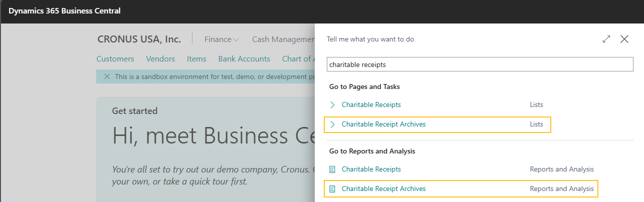Open the Cash Management menu
This screenshot has height=202, width=644.
click(283, 39)
